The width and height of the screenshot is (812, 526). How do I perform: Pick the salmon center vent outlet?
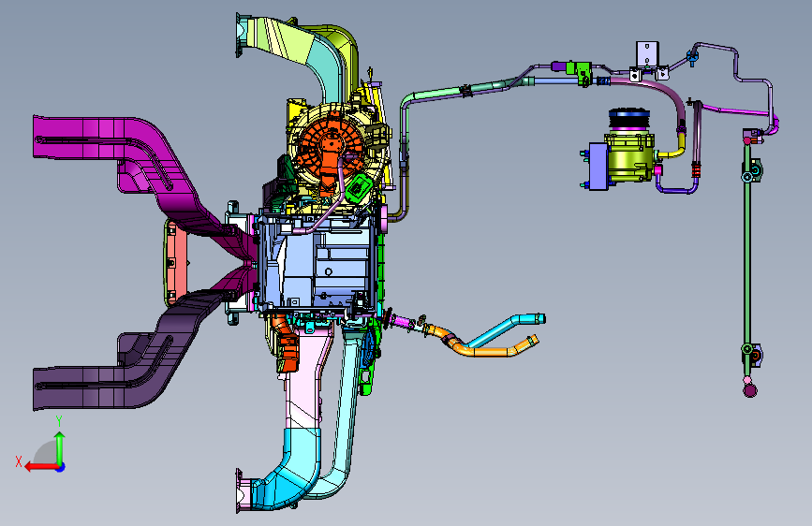click(x=175, y=263)
